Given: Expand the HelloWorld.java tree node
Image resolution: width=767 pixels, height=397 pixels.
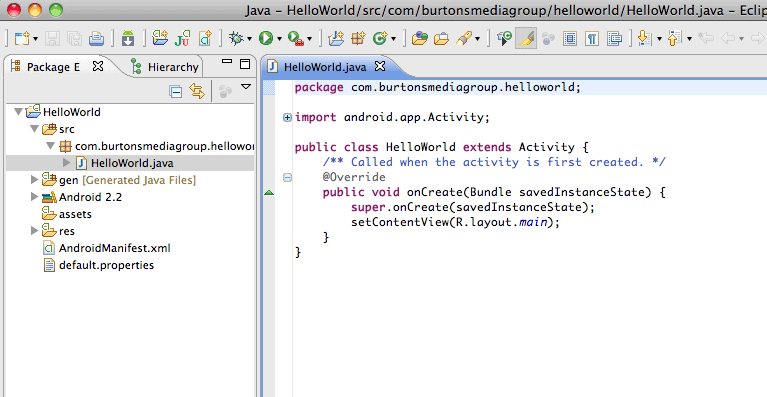Looking at the screenshot, I should coord(67,162).
